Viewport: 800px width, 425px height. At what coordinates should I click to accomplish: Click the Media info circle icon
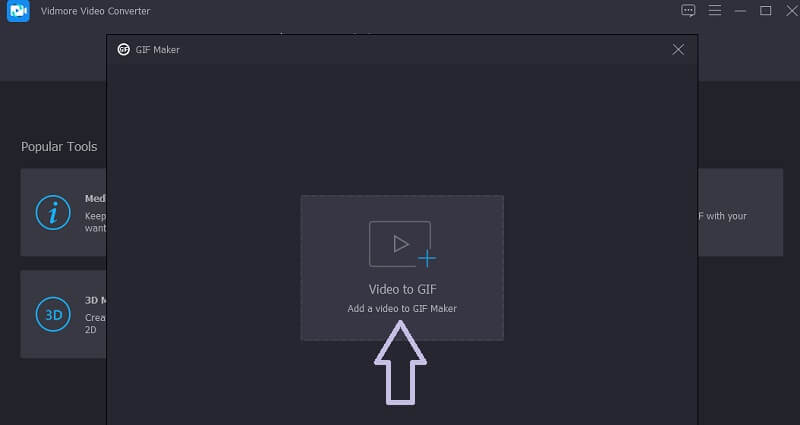pyautogui.click(x=53, y=212)
